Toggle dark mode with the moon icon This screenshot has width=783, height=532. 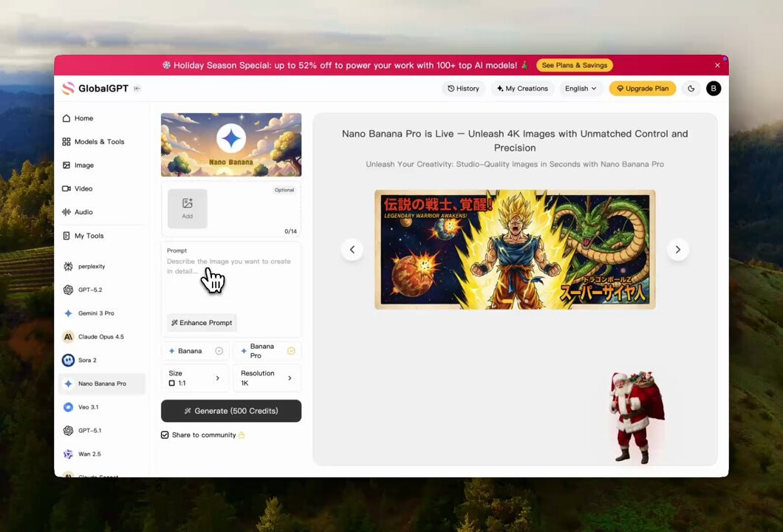pyautogui.click(x=691, y=89)
